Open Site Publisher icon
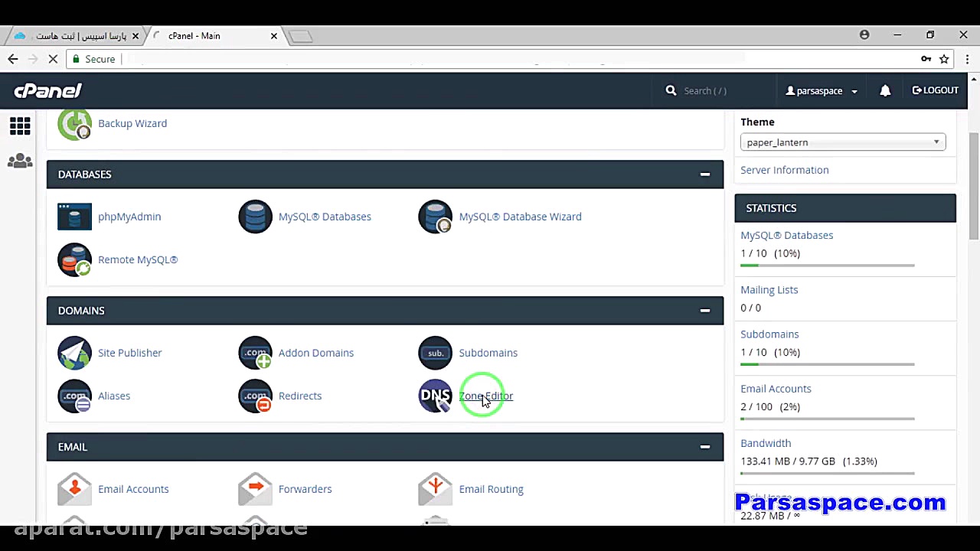980x551 pixels. [x=74, y=353]
